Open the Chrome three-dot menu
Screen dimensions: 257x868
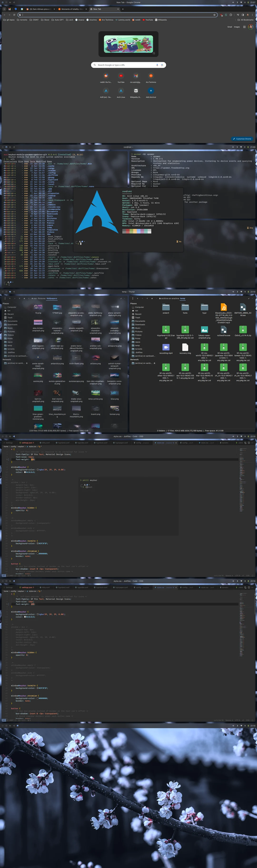click(253, 15)
